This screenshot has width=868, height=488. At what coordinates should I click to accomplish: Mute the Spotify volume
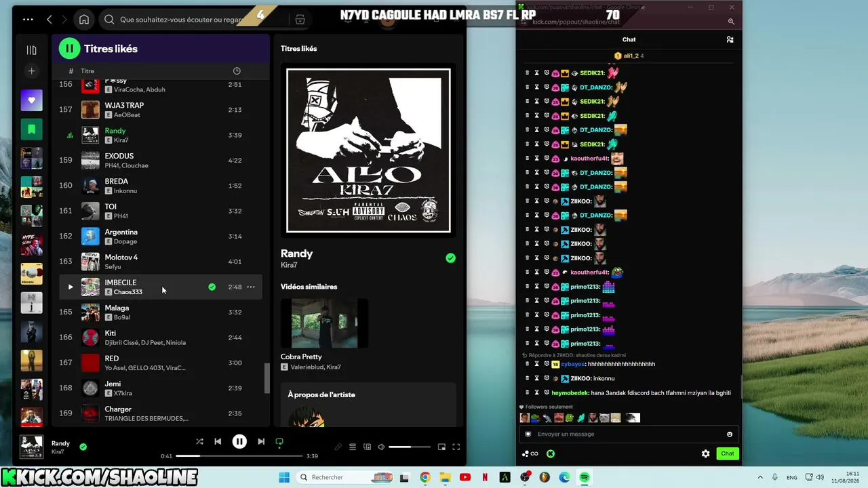coord(381,447)
